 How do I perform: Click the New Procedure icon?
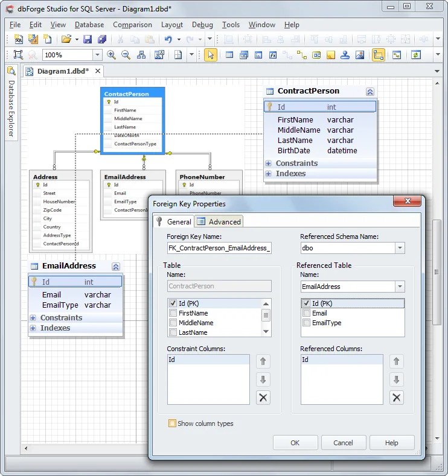[x=258, y=55]
